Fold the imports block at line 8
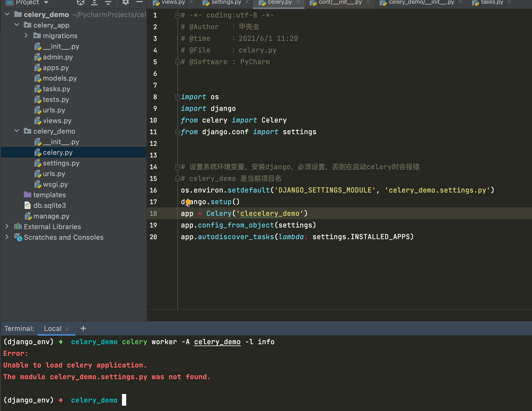532x411 pixels. (x=177, y=97)
